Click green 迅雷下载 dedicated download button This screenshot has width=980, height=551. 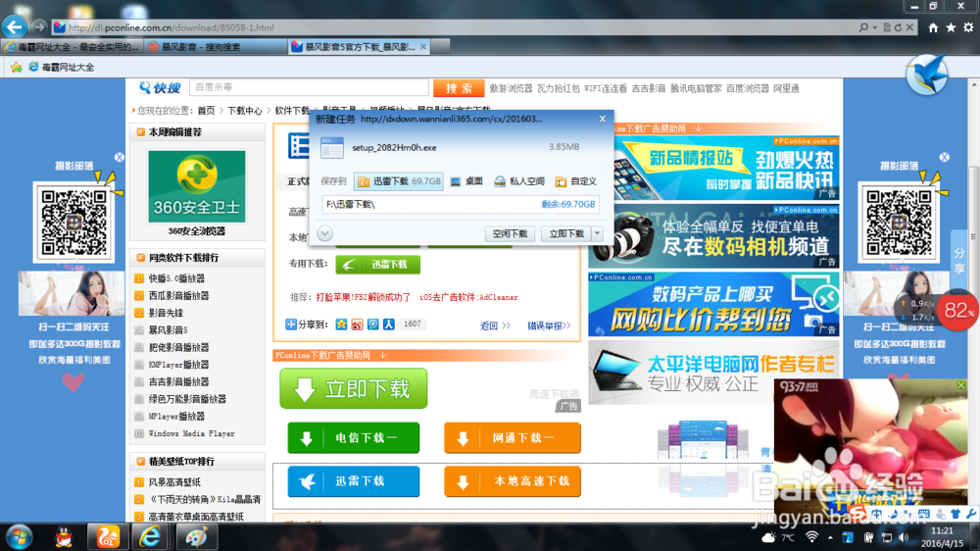tap(377, 265)
